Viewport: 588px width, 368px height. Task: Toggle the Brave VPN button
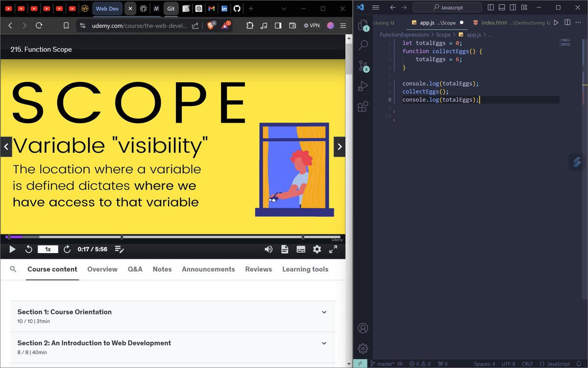click(x=311, y=26)
